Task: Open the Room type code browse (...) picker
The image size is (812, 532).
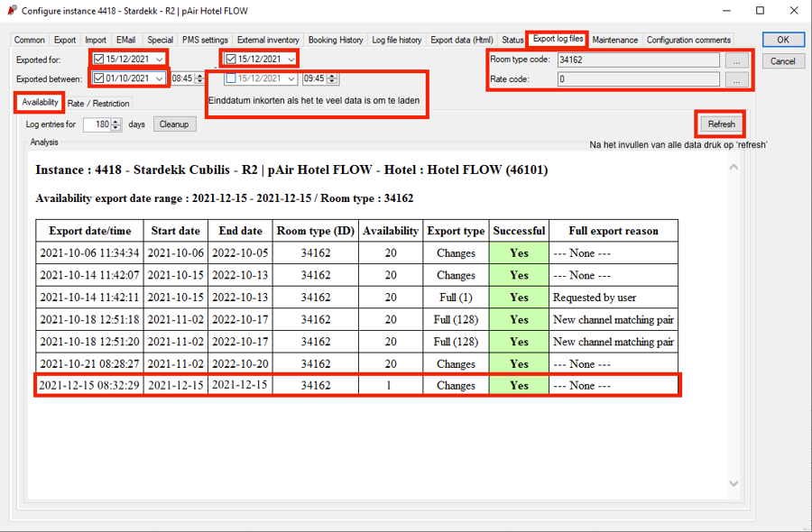Action: [736, 61]
